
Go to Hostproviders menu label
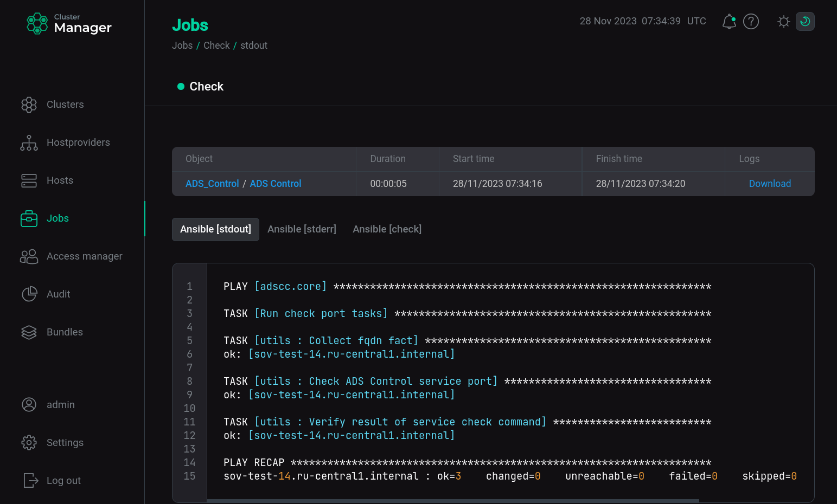pos(78,143)
